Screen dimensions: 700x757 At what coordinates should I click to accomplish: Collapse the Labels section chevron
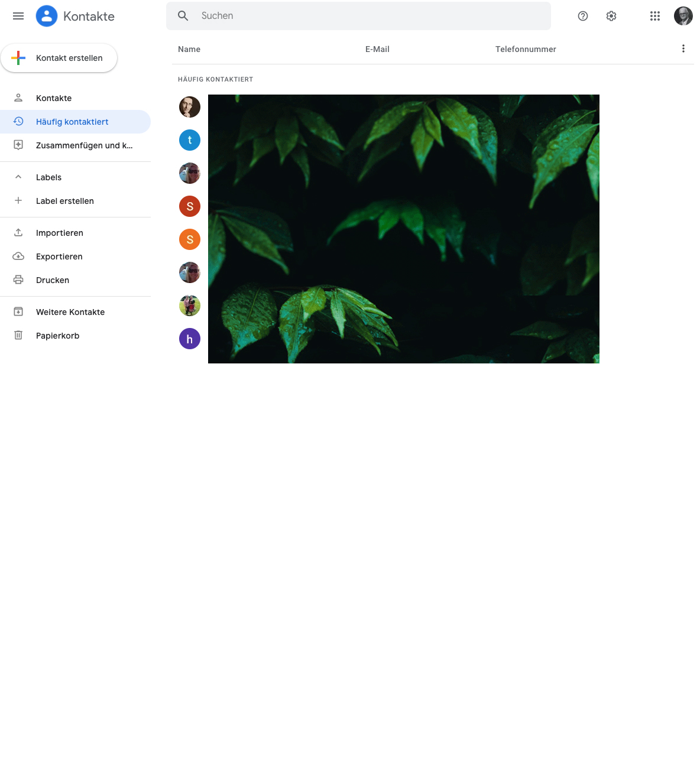click(18, 177)
